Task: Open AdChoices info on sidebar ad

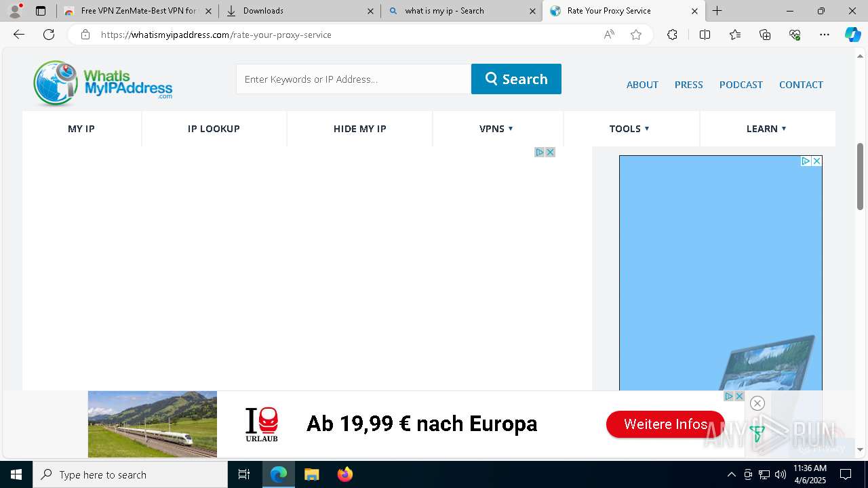Action: pyautogui.click(x=806, y=161)
